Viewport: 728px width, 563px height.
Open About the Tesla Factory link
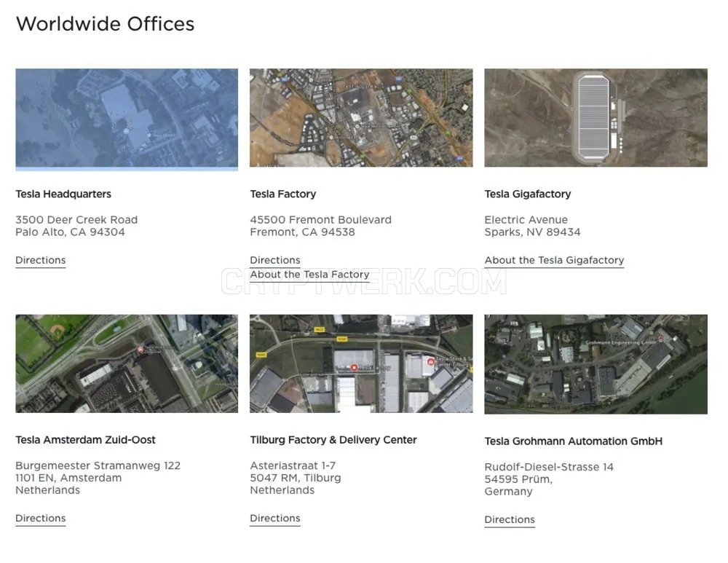coord(309,275)
